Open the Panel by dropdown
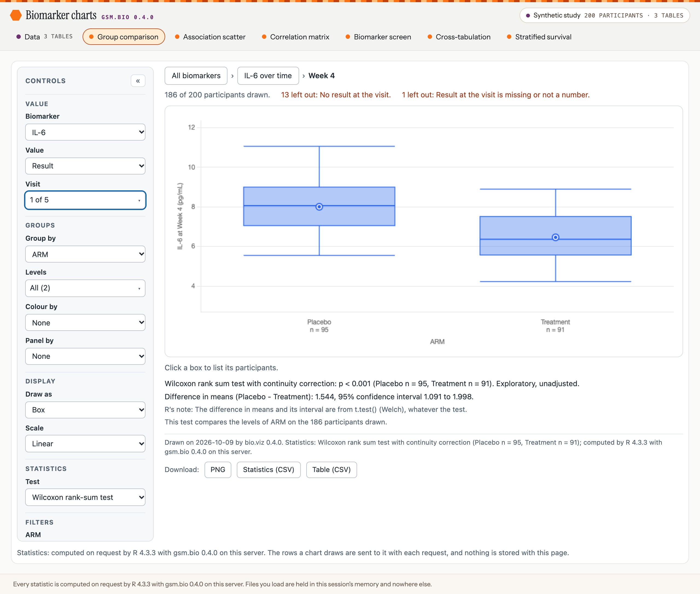The width and height of the screenshot is (700, 594). 85,356
